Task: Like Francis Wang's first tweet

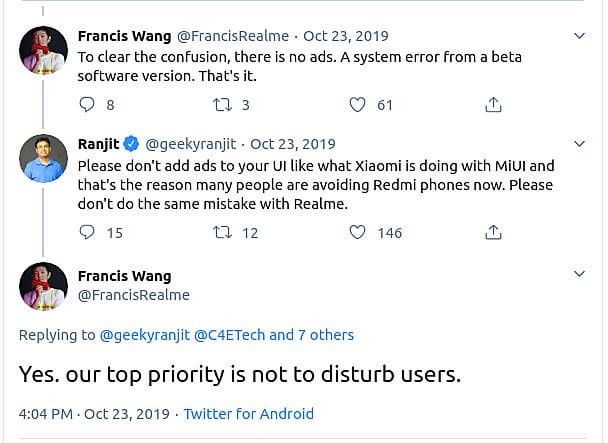Action: [358, 105]
